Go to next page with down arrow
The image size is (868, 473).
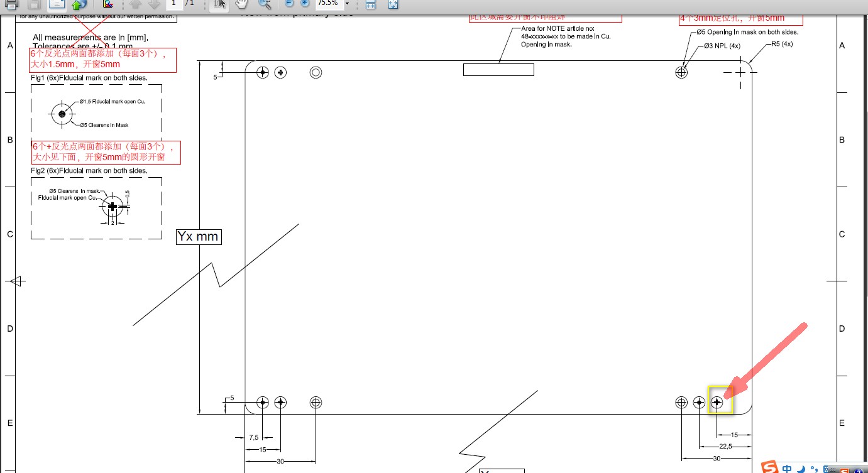coord(154,4)
